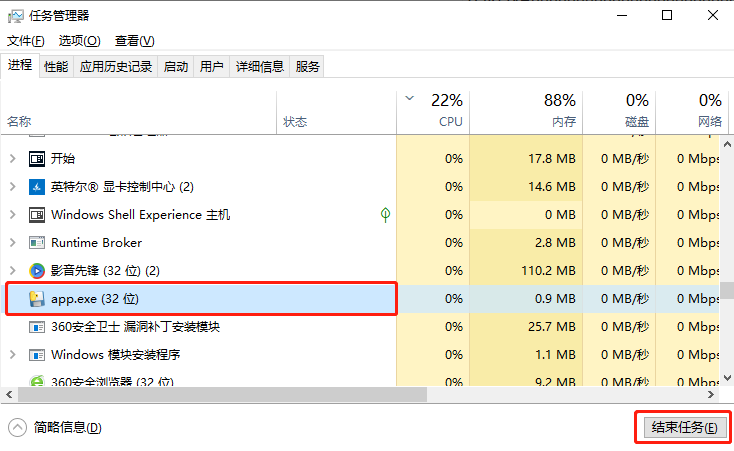The width and height of the screenshot is (734, 451).
Task: Open the 文件(F) menu
Action: pyautogui.click(x=26, y=41)
